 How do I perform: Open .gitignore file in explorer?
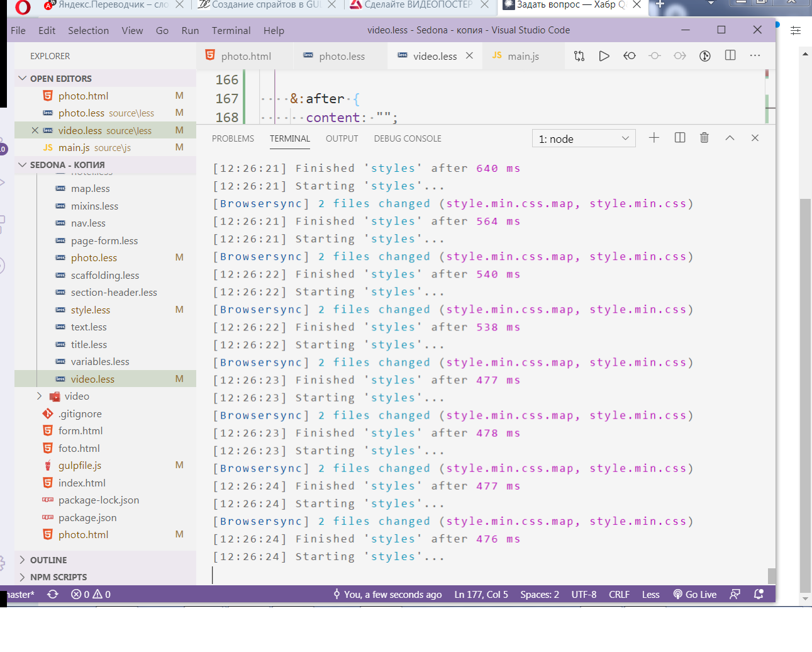tap(105, 413)
